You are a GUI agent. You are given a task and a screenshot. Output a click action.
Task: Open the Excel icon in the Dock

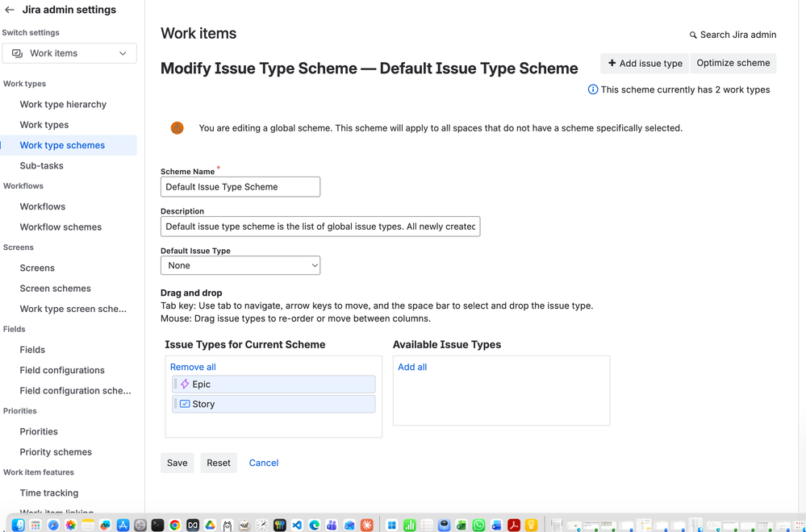tap(461, 525)
